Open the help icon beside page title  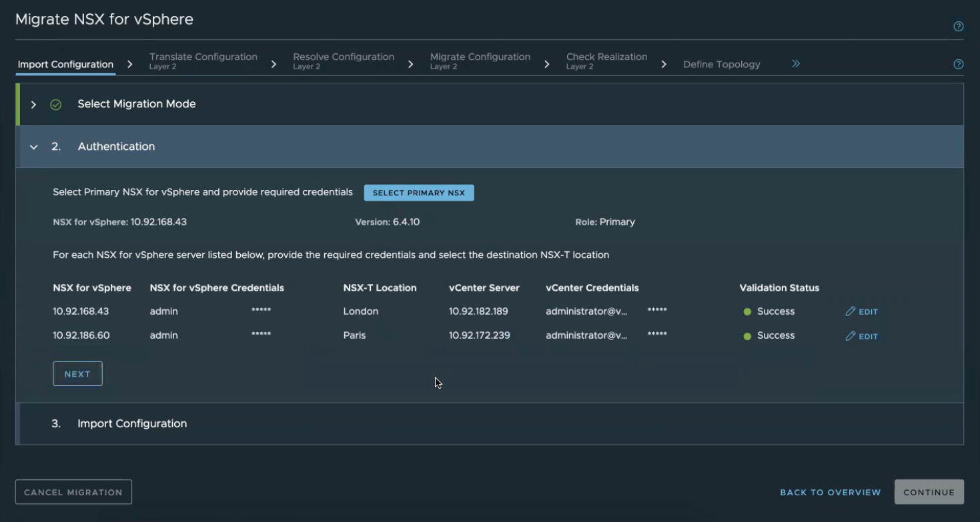coord(959,27)
